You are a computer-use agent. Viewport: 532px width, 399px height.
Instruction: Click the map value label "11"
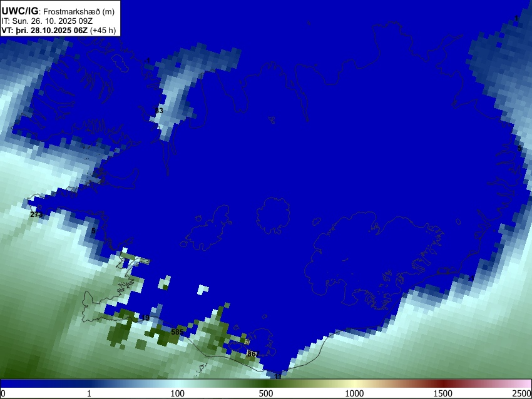(278, 376)
